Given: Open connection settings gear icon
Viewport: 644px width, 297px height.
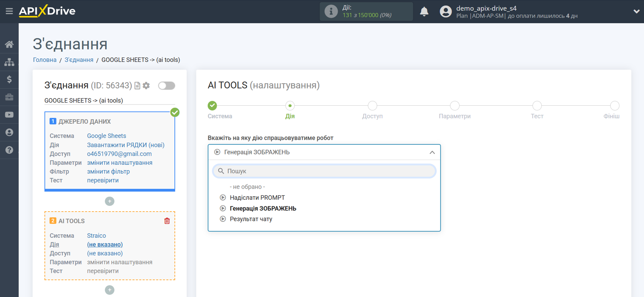Looking at the screenshot, I should [146, 86].
